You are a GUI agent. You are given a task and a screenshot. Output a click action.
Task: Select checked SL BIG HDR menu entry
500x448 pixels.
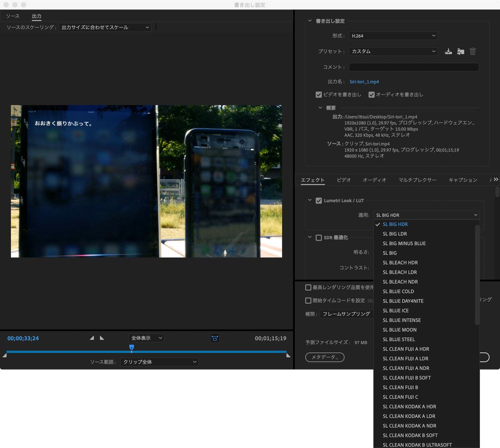[426, 224]
